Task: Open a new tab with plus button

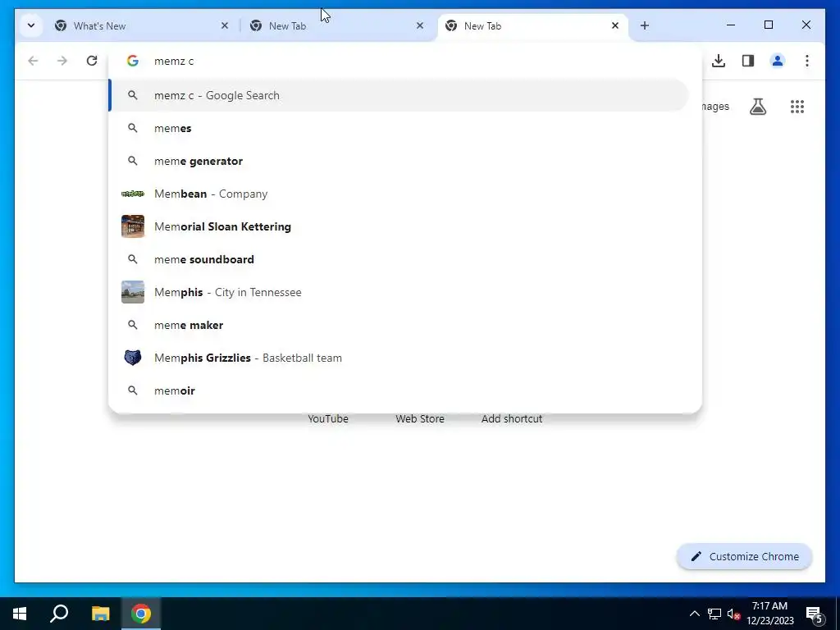Action: click(645, 25)
